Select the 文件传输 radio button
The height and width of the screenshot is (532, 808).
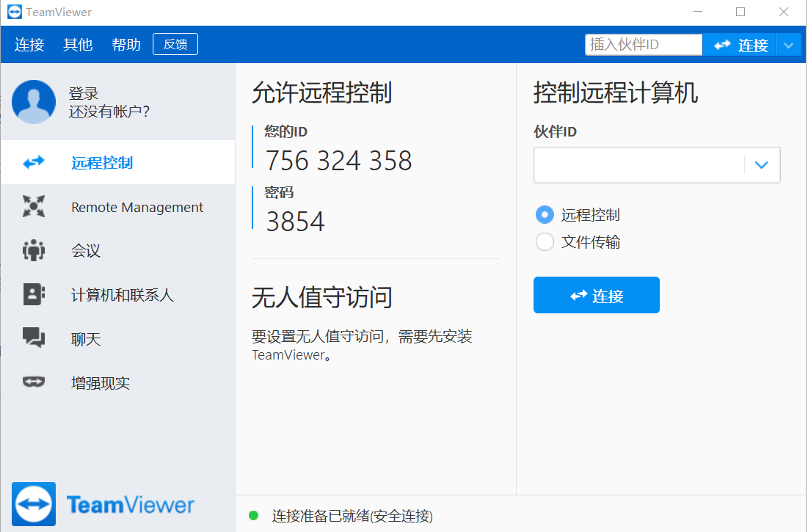tap(545, 241)
